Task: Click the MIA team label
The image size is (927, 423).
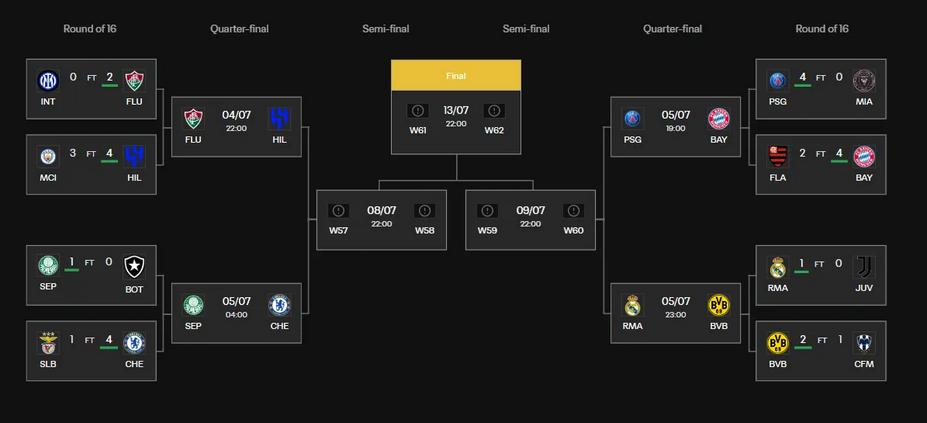Action: click(x=864, y=101)
